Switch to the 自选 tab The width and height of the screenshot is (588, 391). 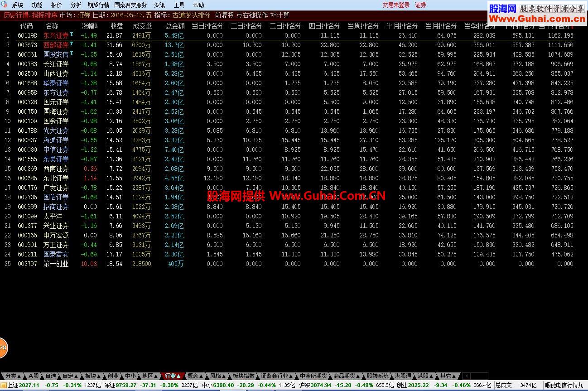(x=51, y=376)
